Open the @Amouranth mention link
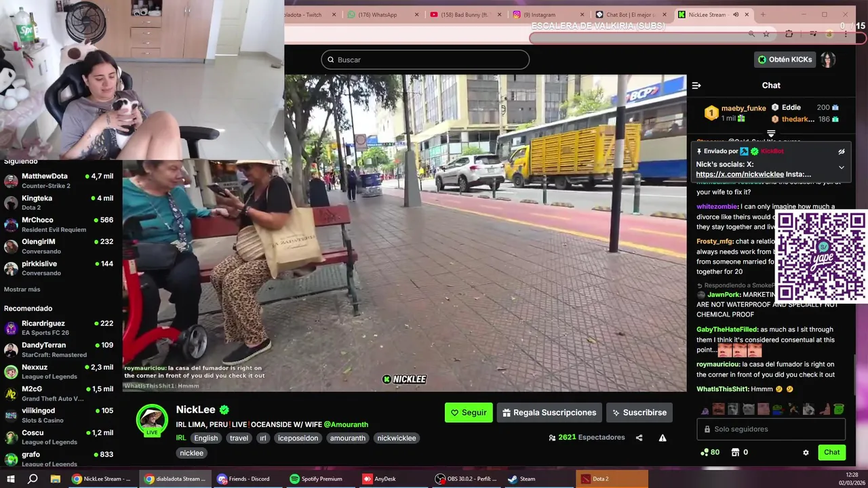This screenshot has height=488, width=868. coord(346,424)
